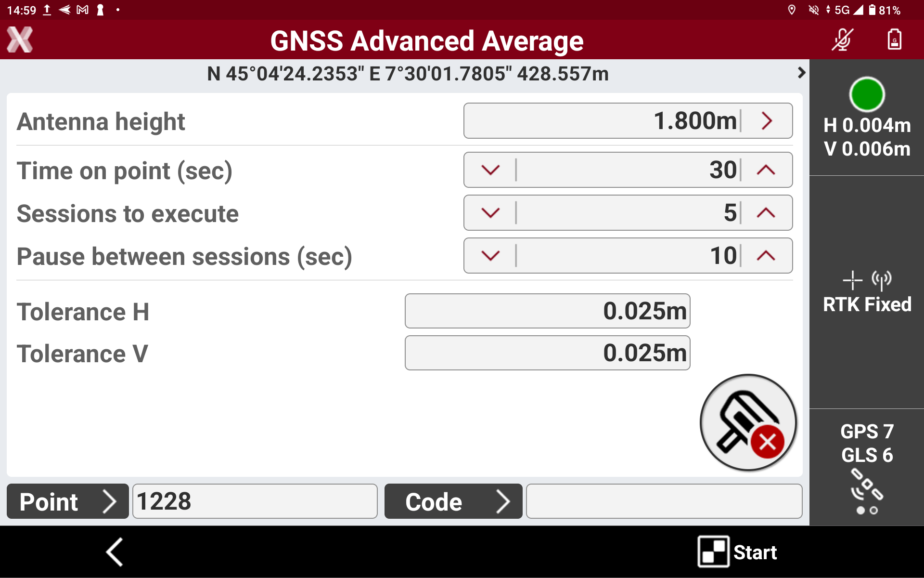Screen dimensions: 924x578
Task: Tap the V 0.006m precision readout
Action: (867, 149)
